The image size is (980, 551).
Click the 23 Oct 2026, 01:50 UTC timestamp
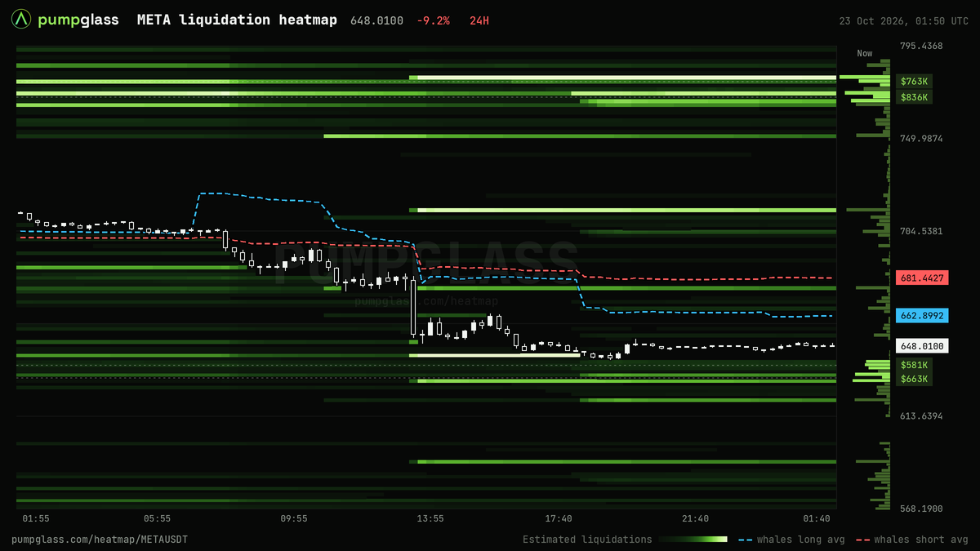pos(904,20)
